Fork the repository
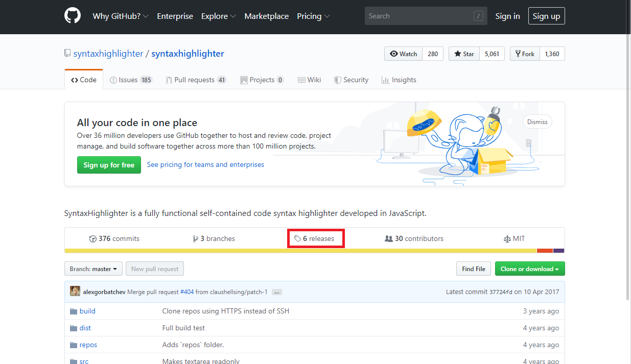 [525, 54]
